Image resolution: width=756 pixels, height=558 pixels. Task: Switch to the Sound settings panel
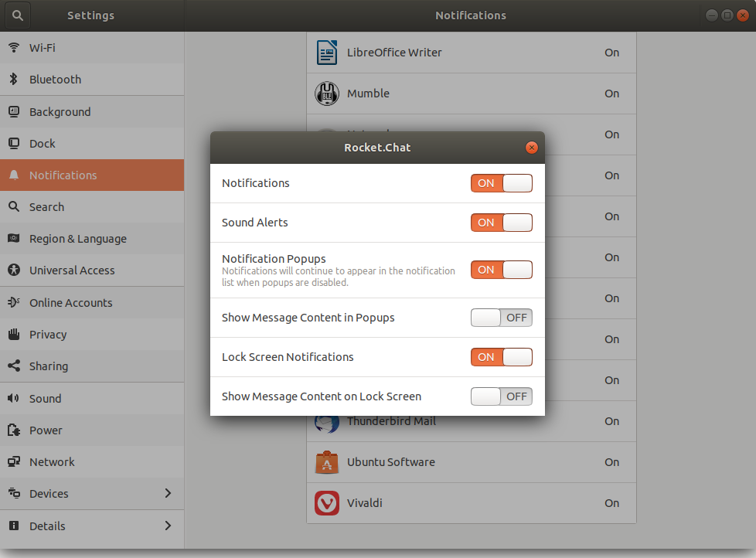92,399
